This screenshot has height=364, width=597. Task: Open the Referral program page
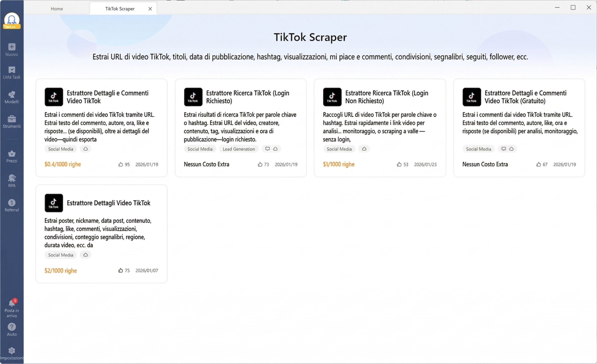click(12, 205)
